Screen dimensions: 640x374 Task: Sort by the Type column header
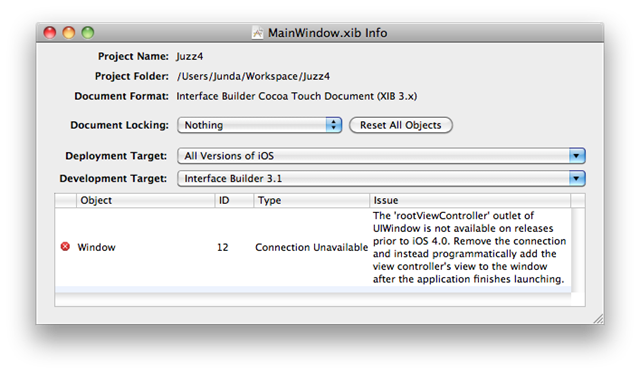(311, 200)
